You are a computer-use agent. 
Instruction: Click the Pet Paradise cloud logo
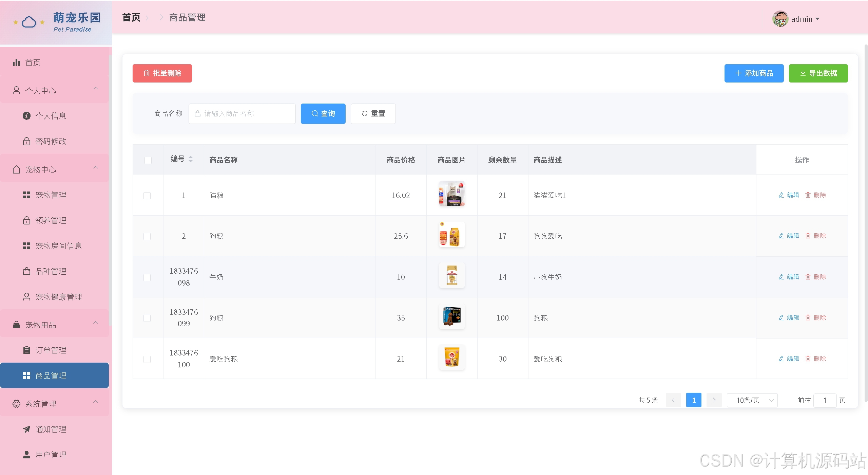pos(29,22)
